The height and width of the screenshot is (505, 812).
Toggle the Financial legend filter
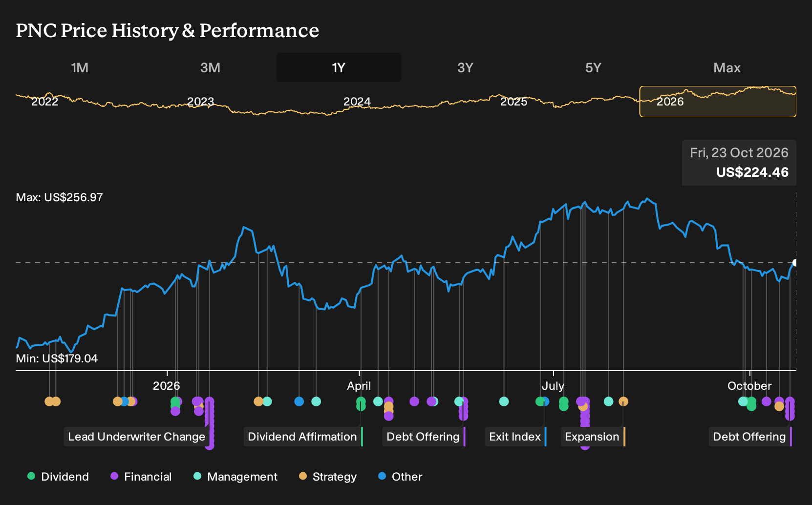point(141,476)
